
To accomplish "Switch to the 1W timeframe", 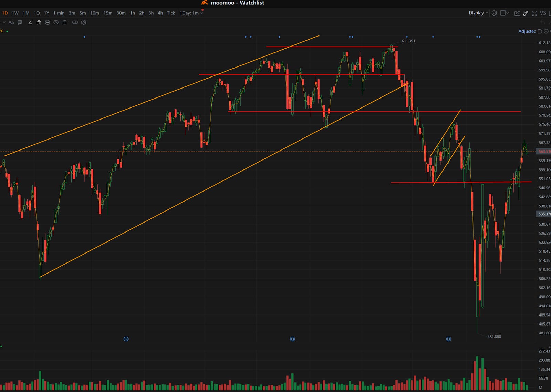I will pos(15,13).
